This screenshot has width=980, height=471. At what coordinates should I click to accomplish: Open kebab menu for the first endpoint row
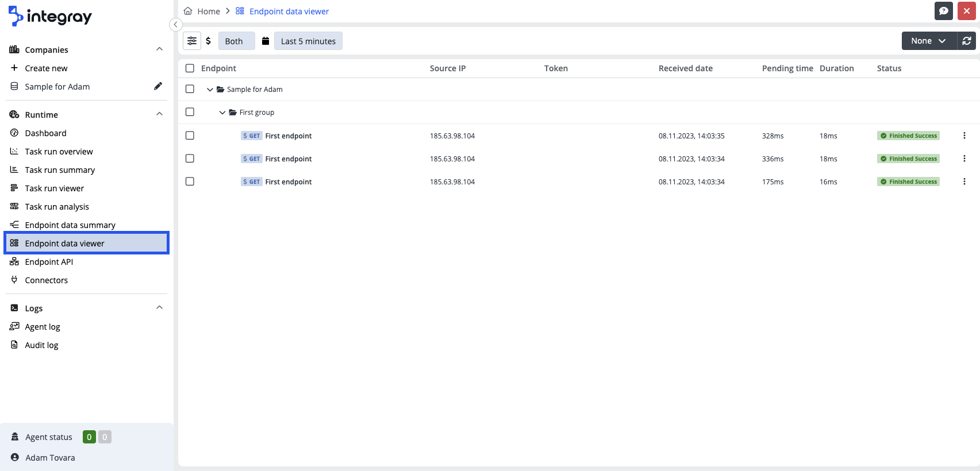point(964,136)
